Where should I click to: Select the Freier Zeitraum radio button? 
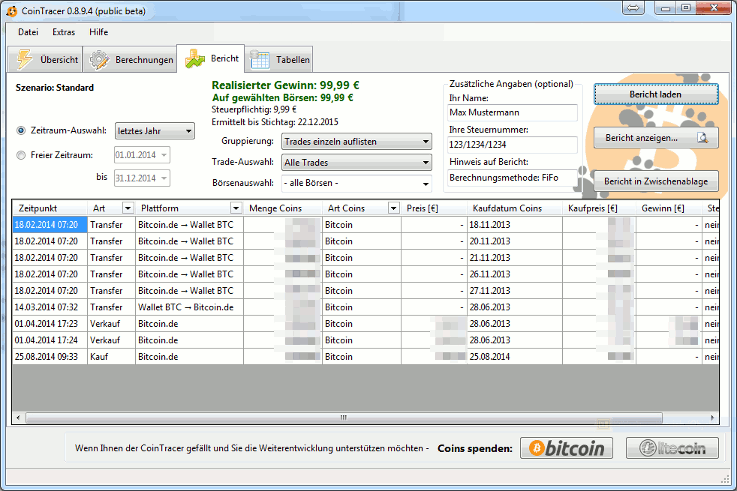pyautogui.click(x=21, y=155)
